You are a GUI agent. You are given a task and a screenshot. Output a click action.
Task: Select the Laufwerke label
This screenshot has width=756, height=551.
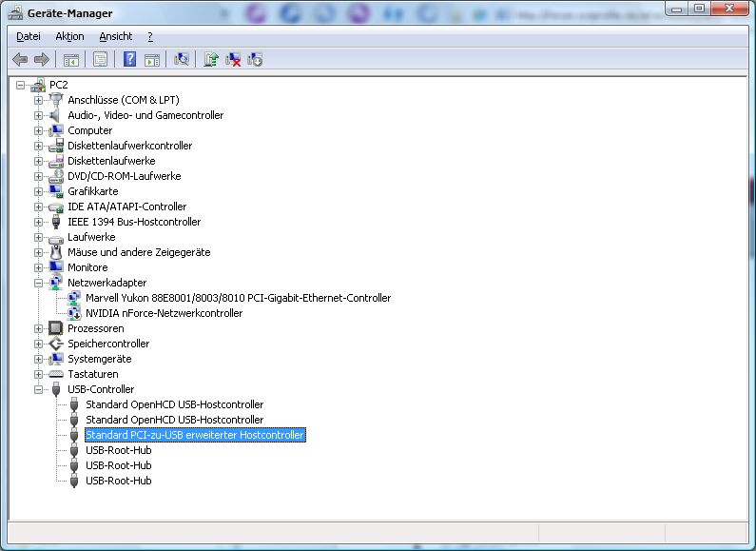(x=91, y=237)
